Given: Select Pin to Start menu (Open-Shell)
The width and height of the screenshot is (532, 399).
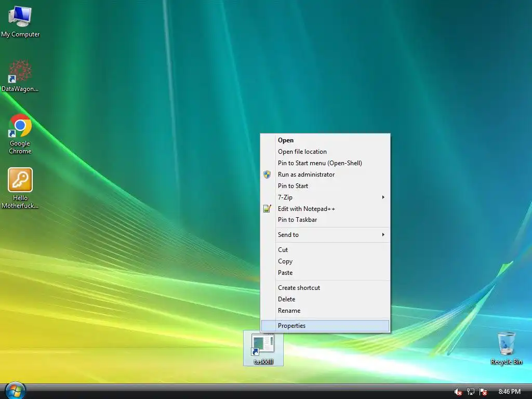Looking at the screenshot, I should 325,163.
